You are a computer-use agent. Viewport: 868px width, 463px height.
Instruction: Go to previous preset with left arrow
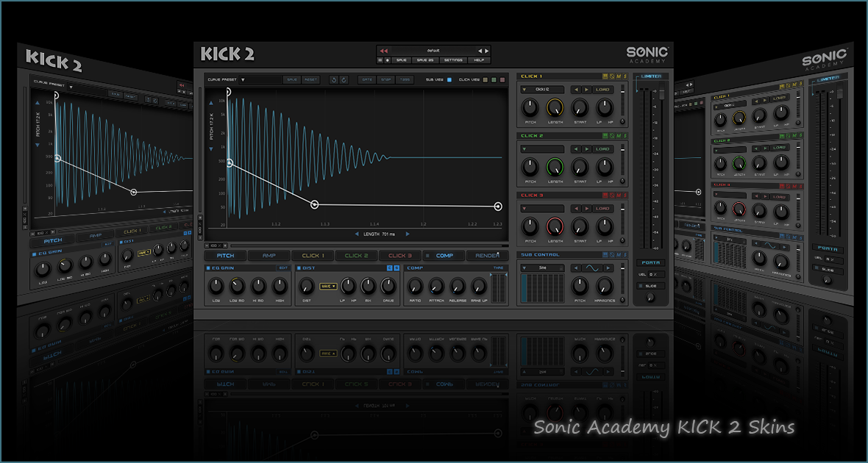[480, 51]
